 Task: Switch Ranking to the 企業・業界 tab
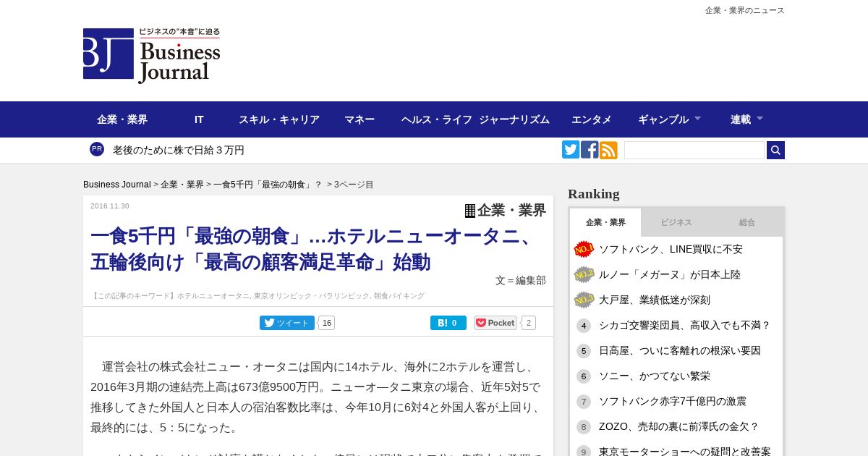pos(605,222)
